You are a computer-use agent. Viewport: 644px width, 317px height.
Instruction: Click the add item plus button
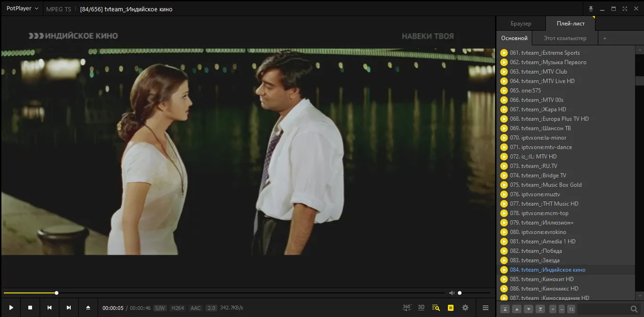click(553, 309)
